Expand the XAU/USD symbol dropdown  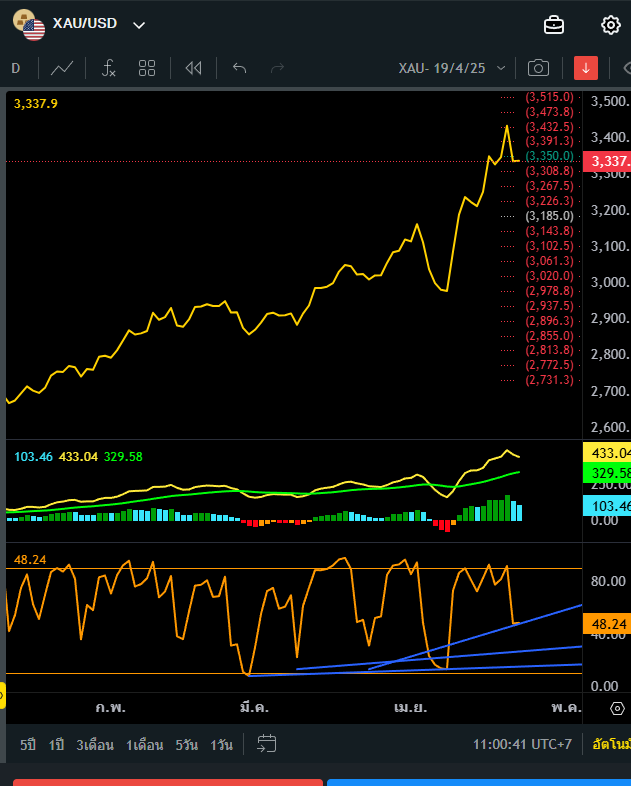click(139, 25)
